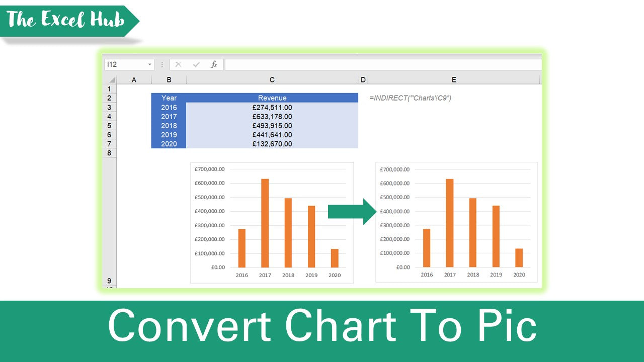Select row 6 header

click(x=109, y=135)
